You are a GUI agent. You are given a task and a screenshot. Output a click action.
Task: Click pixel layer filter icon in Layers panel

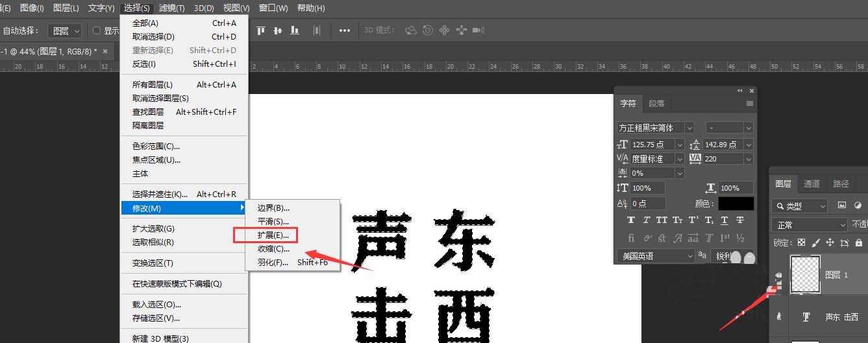(842, 206)
